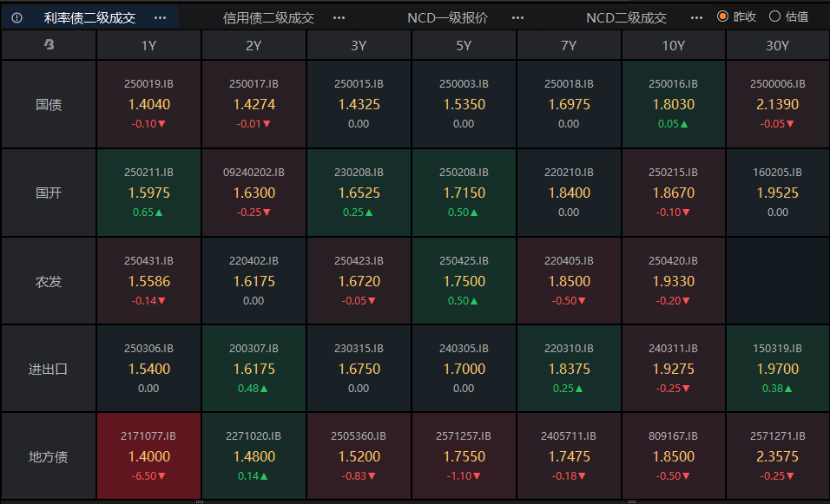
Task: Select the 昨收 radio button
Action: point(722,16)
